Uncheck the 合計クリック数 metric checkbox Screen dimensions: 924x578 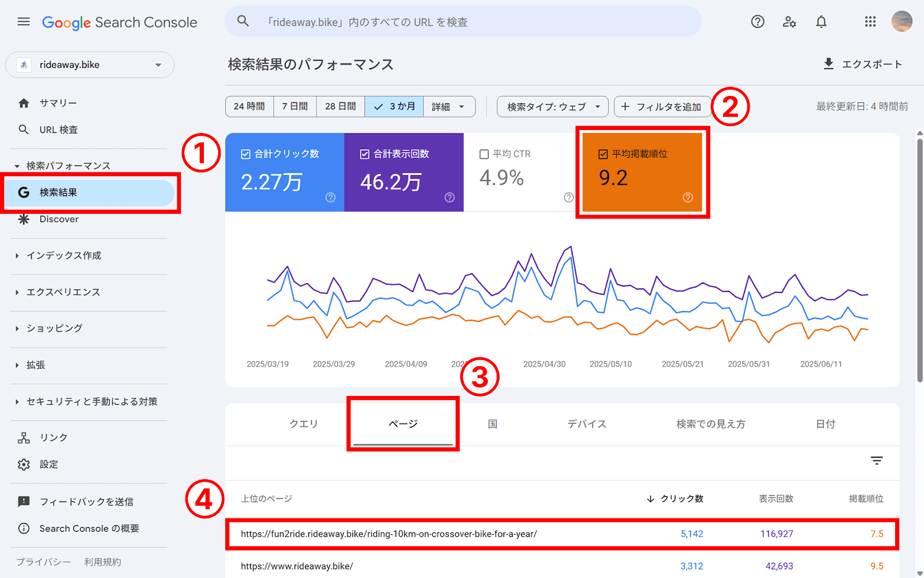[245, 153]
